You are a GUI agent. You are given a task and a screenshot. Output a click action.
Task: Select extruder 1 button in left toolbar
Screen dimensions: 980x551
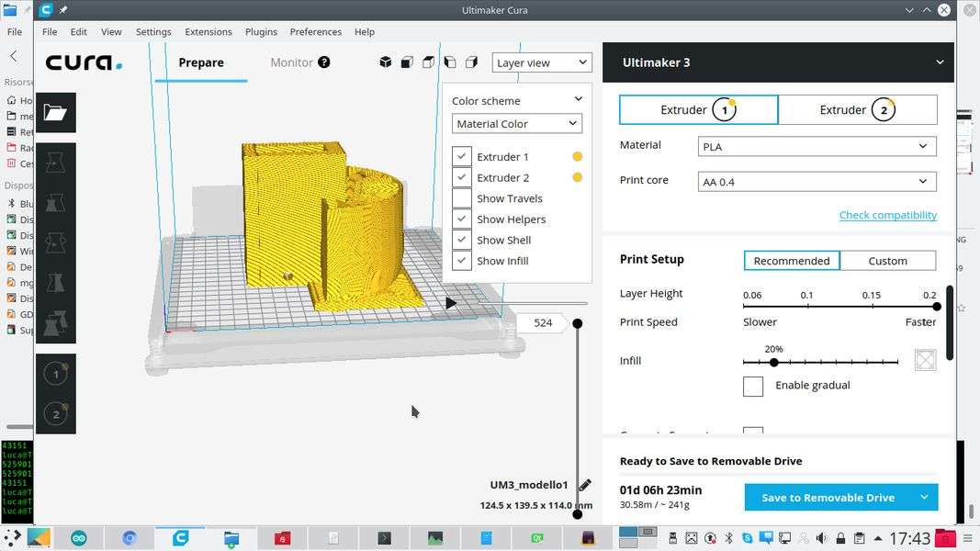click(55, 374)
